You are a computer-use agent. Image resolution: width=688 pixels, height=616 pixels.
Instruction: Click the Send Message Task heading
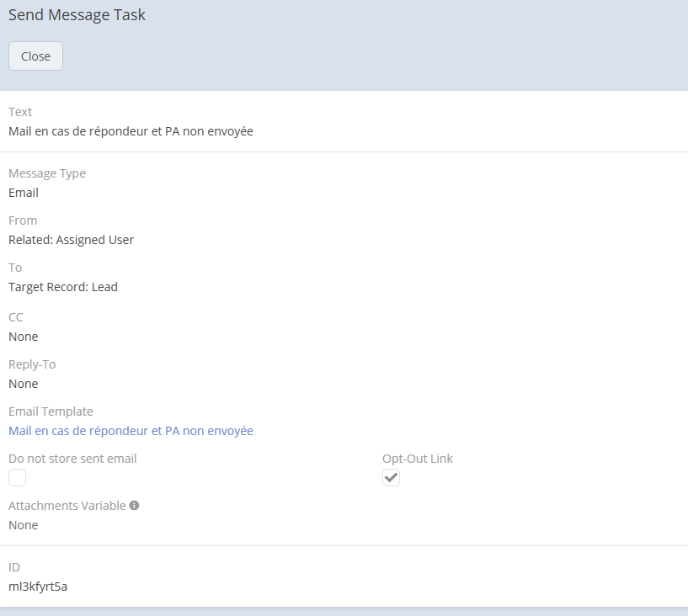[x=77, y=15]
